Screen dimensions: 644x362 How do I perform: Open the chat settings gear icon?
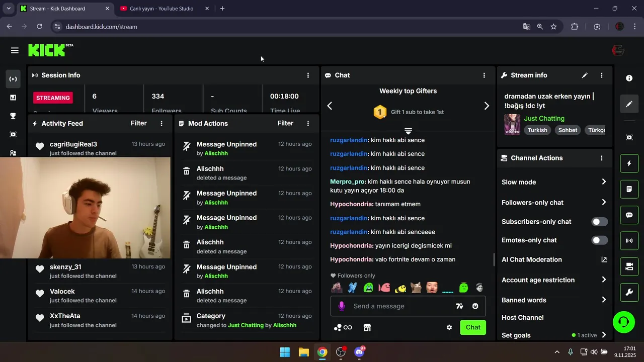tap(449, 327)
